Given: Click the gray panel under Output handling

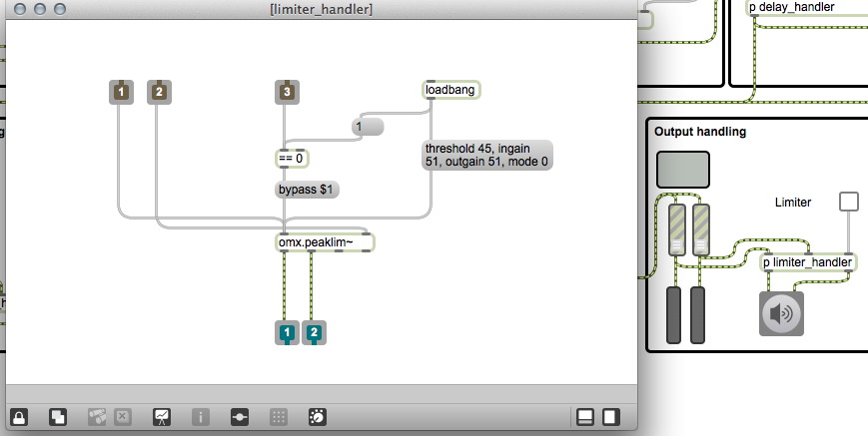Looking at the screenshot, I should pyautogui.click(x=682, y=170).
